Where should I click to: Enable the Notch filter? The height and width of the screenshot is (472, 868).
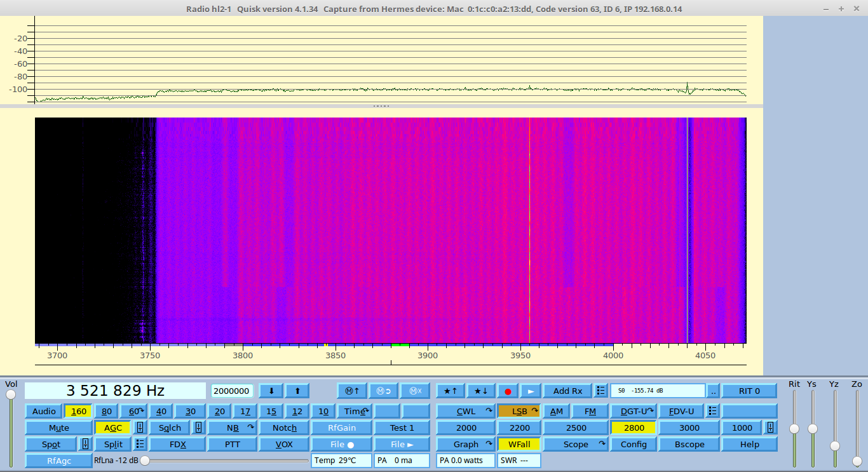pyautogui.click(x=284, y=428)
